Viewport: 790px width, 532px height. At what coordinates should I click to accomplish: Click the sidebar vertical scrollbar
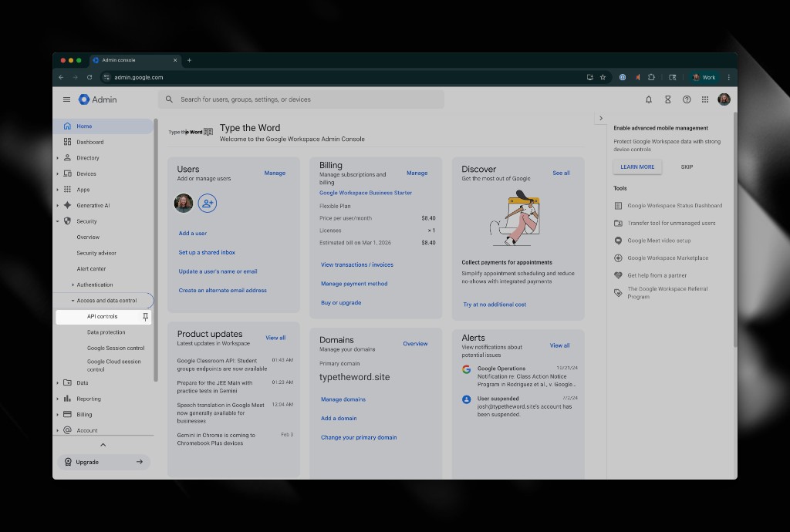[x=156, y=250]
